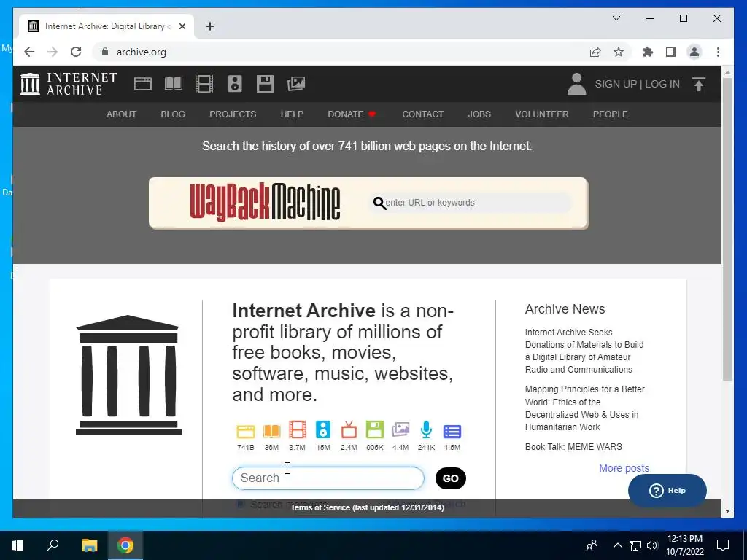
Task: Click the Wayback Machine logo
Action: point(265,203)
